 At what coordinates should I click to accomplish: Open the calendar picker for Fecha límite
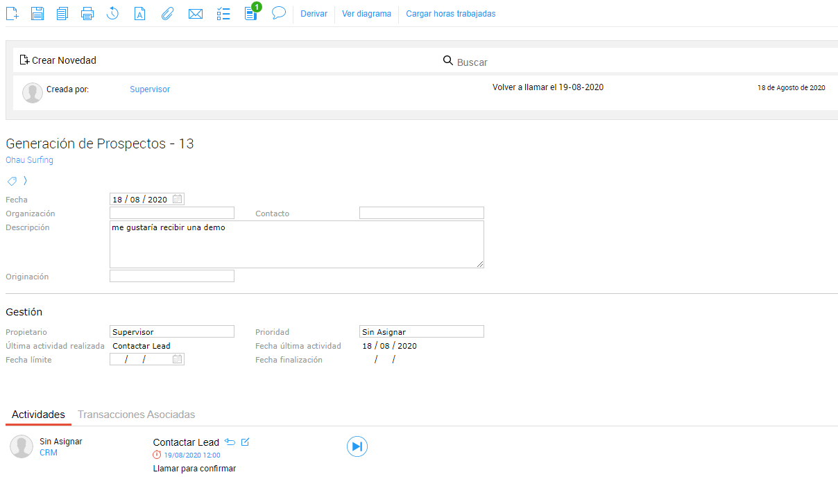178,359
